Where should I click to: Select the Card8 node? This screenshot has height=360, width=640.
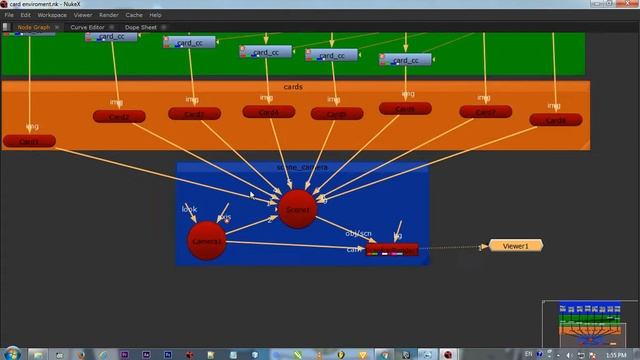(556, 120)
